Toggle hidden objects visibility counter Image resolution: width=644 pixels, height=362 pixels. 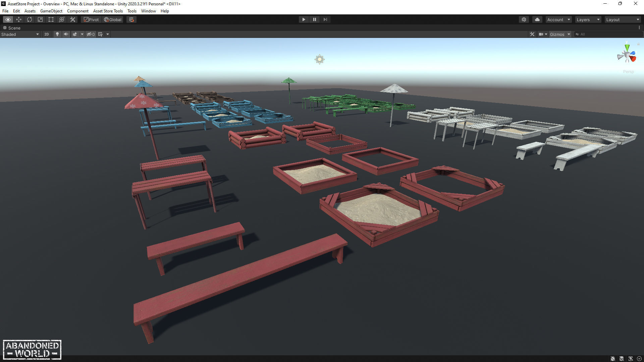[91, 34]
